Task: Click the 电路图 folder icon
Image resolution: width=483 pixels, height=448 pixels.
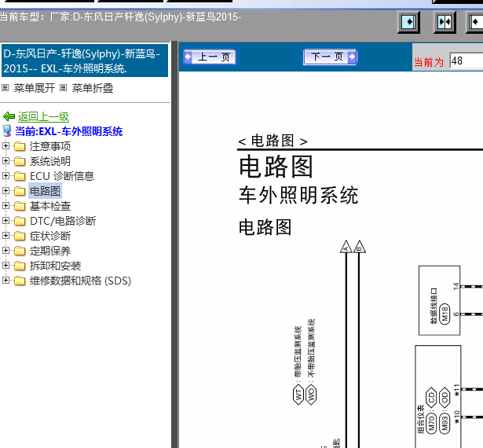Action: tap(20, 191)
